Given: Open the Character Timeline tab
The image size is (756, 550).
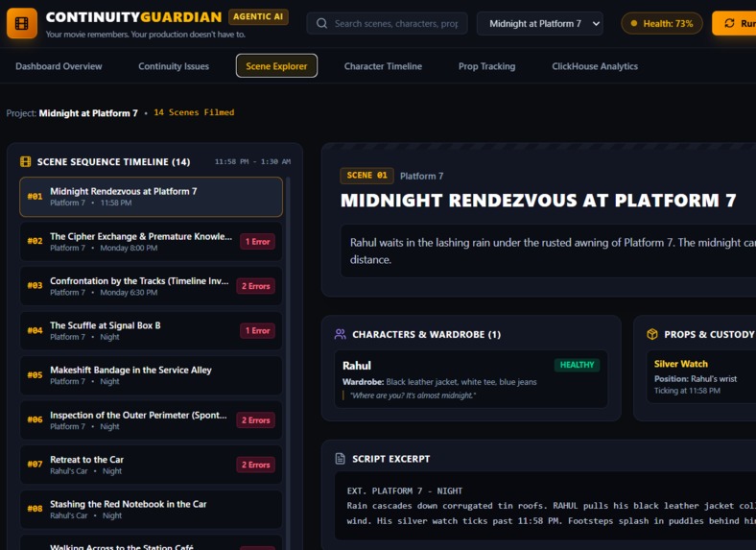Looking at the screenshot, I should (383, 66).
